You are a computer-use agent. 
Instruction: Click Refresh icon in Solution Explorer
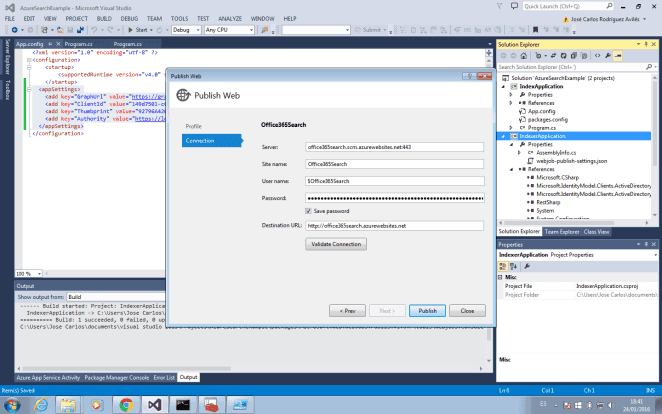point(563,56)
